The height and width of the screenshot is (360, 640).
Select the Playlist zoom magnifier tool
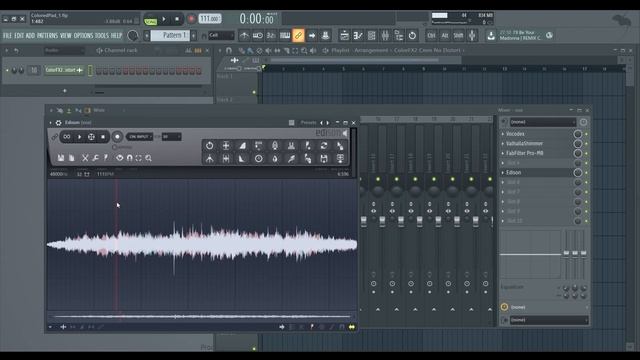coord(304,51)
